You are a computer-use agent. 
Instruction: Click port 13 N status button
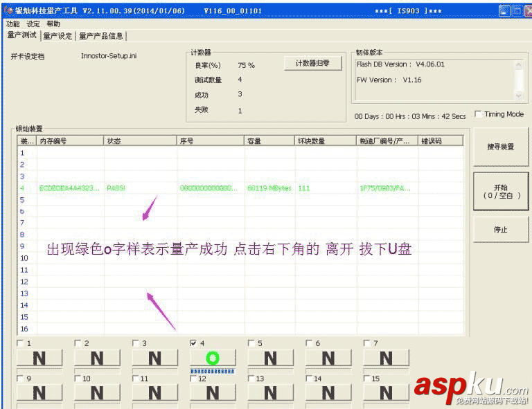(x=270, y=393)
